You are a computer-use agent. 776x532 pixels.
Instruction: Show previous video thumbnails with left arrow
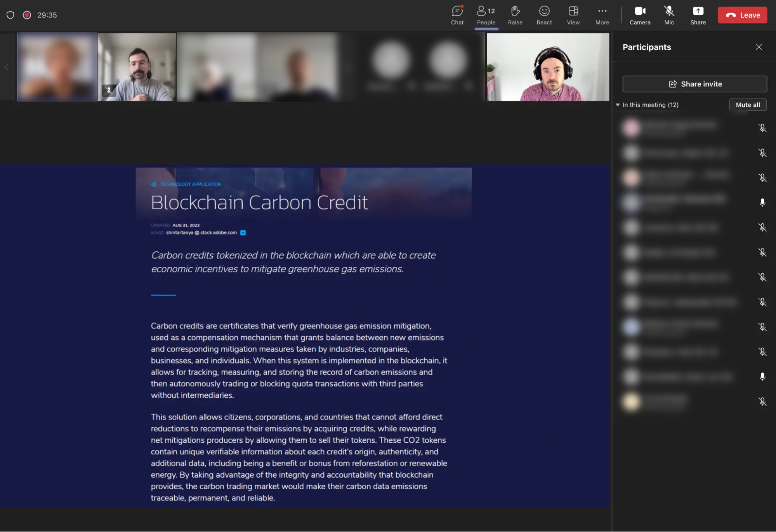click(7, 67)
